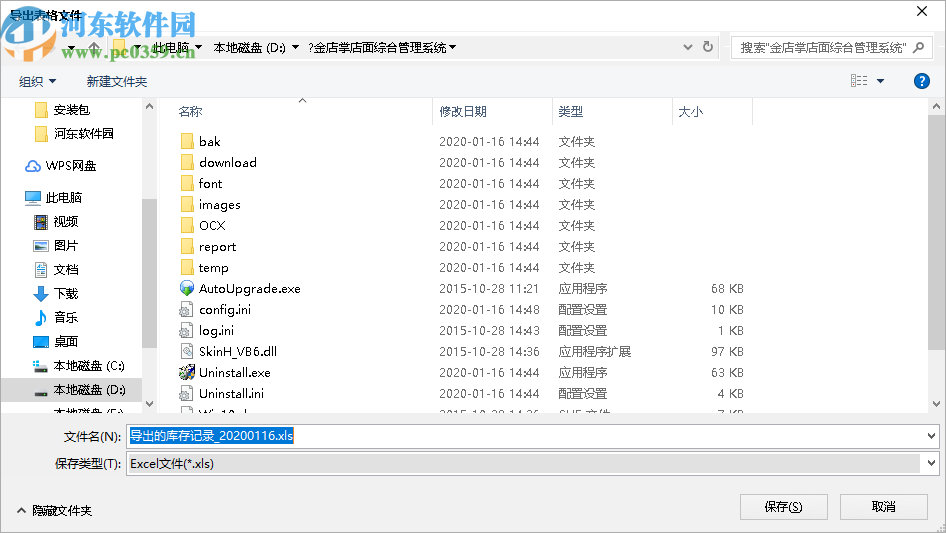Select the images folder icon

pos(187,205)
